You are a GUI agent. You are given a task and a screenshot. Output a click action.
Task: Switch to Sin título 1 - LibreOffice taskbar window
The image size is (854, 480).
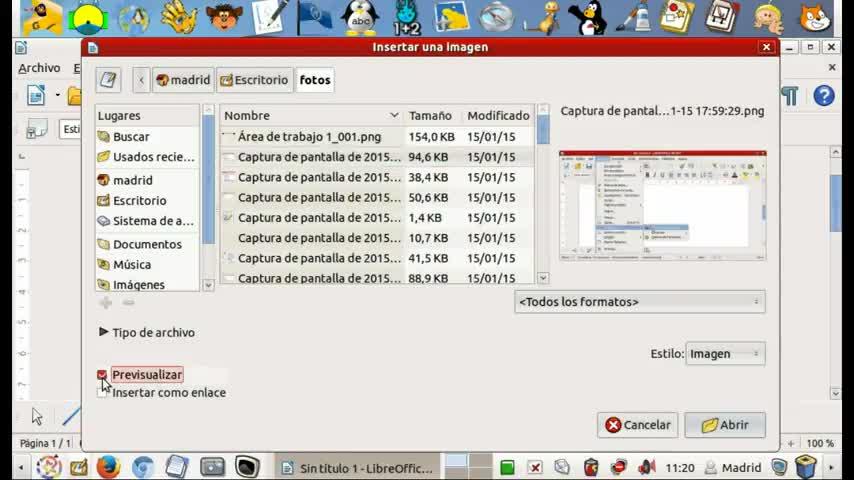pyautogui.click(x=357, y=468)
